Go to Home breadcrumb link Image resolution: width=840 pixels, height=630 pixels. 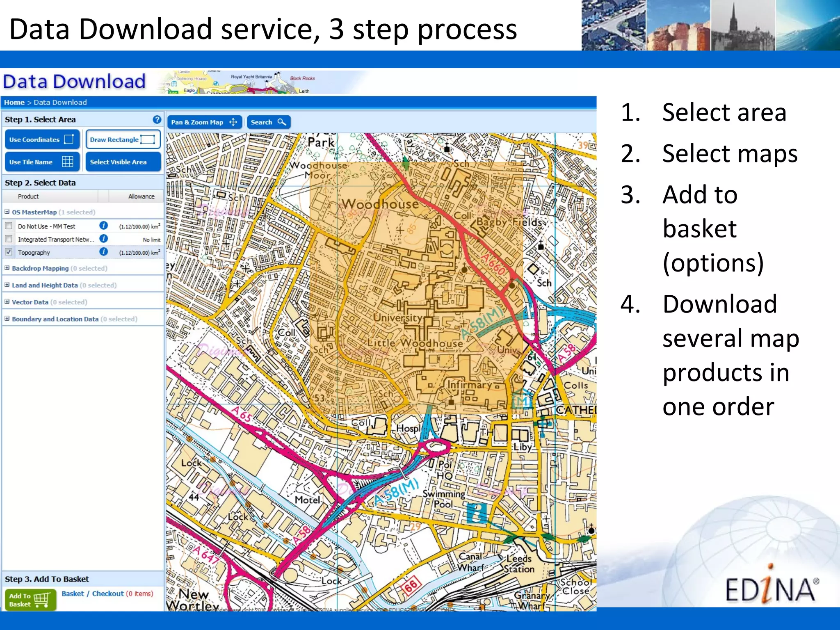[14, 102]
